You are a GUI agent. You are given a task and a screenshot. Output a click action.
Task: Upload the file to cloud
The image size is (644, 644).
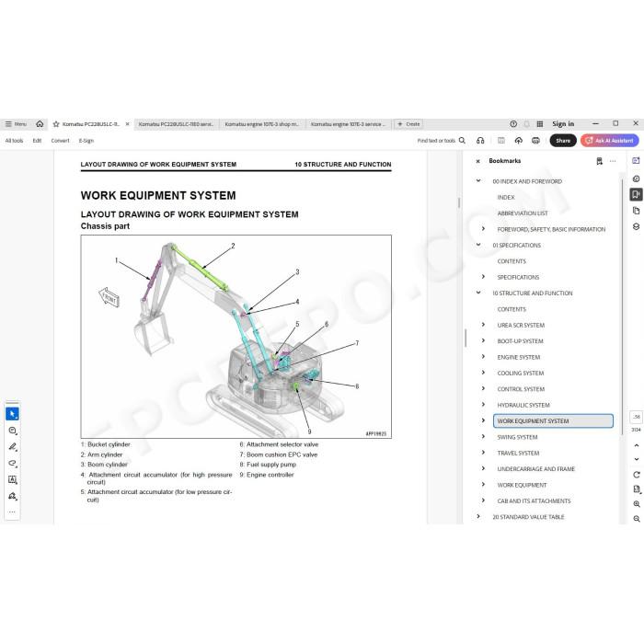[519, 141]
